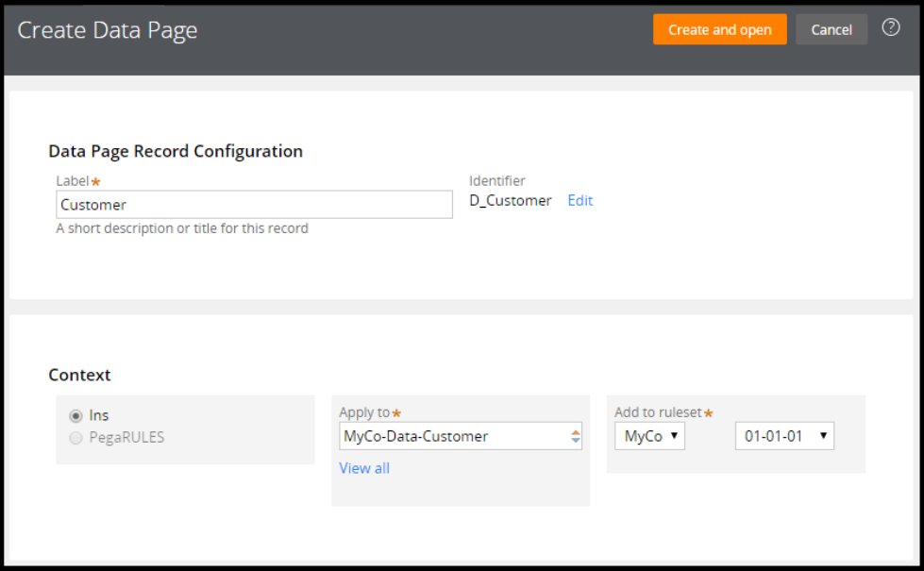924x571 pixels.
Task: Open the MyCo ruleset dropdown
Action: pyautogui.click(x=649, y=436)
